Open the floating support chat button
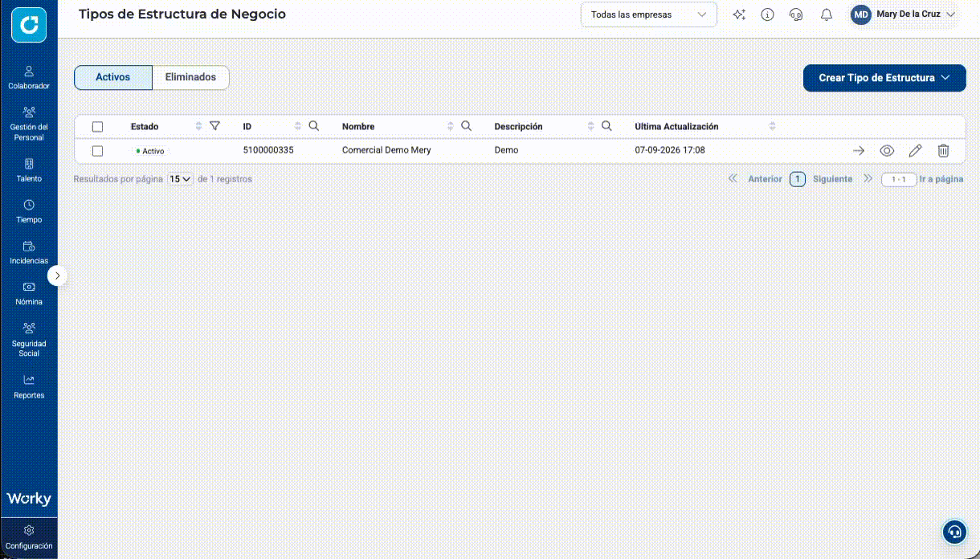Screen dimensions: 980x559 [x=954, y=532]
